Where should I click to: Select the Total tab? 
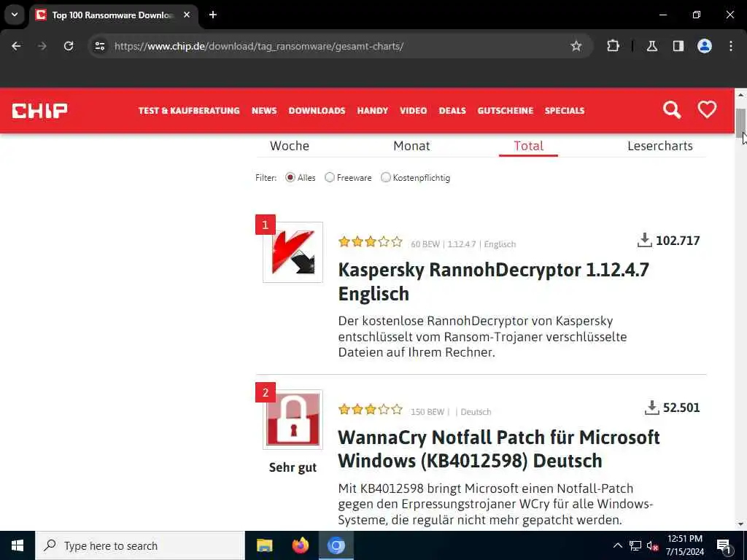coord(528,146)
